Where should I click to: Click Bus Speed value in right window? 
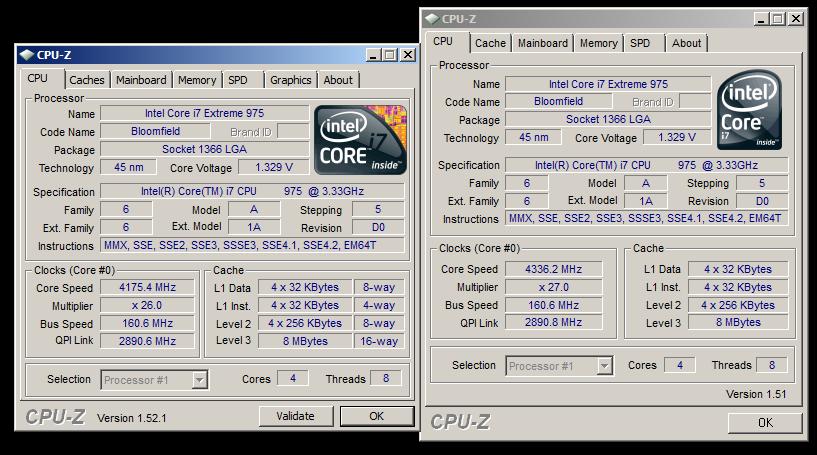(x=553, y=305)
